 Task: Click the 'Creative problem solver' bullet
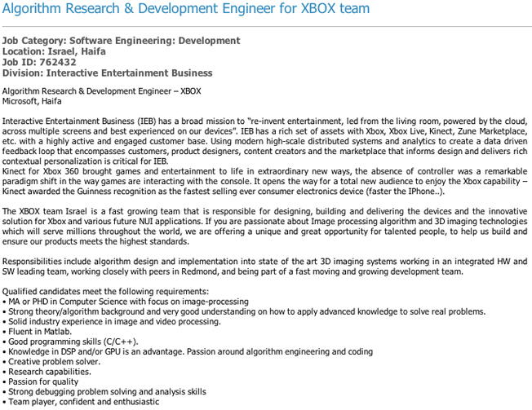point(51,362)
